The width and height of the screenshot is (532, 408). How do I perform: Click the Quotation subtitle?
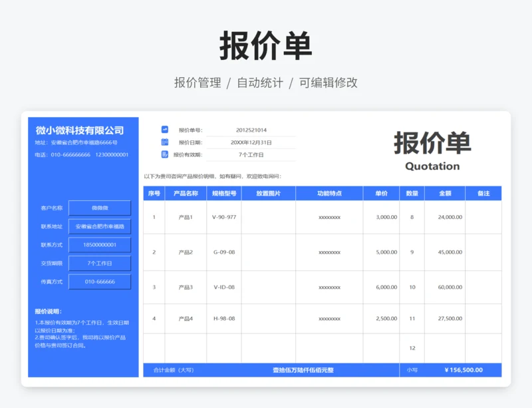[x=432, y=166]
